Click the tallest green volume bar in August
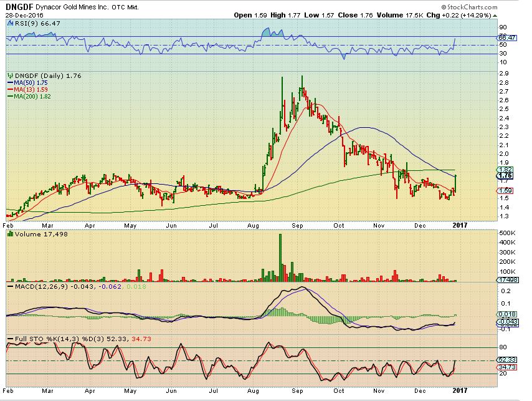The image size is (532, 401). 280,257
